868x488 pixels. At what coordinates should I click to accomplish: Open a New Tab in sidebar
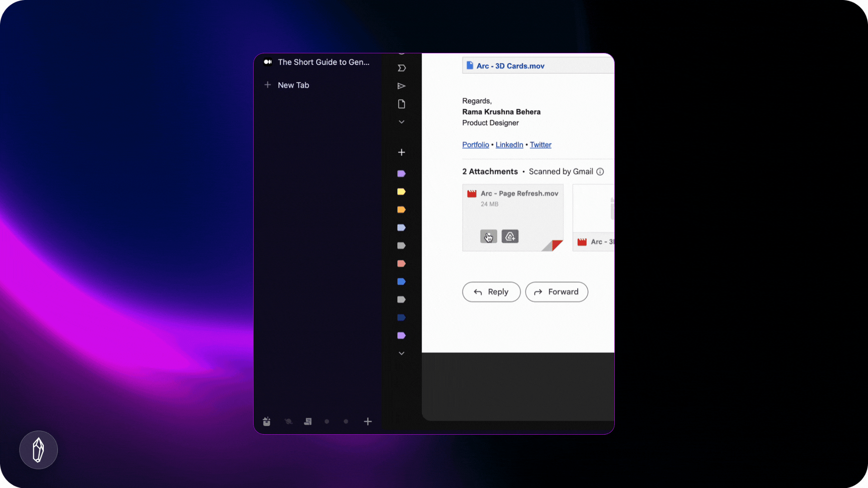coord(293,85)
